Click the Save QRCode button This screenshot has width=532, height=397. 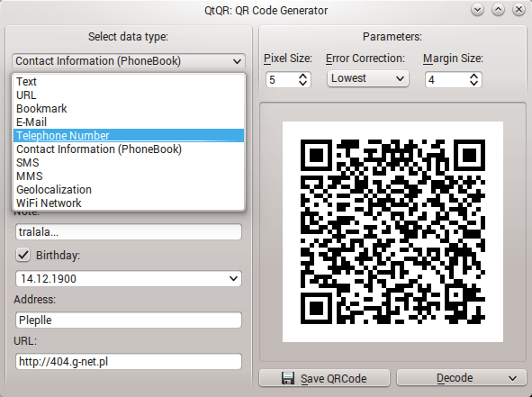[324, 378]
